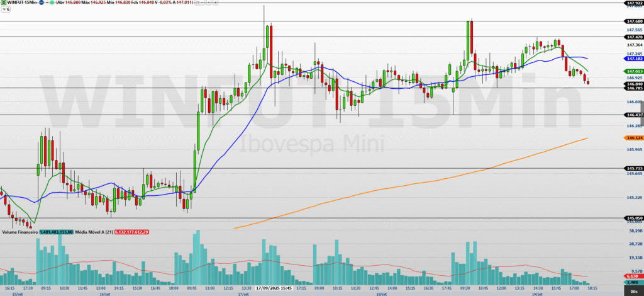Image resolution: width=644 pixels, height=296 pixels.
Task: Click the Volume Financeiro indicator label
Action: coord(21,232)
